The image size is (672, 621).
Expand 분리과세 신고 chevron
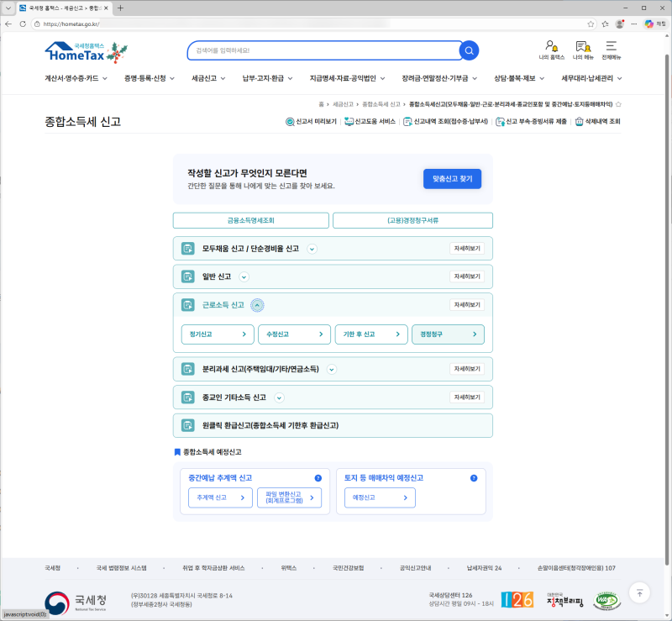click(x=331, y=369)
